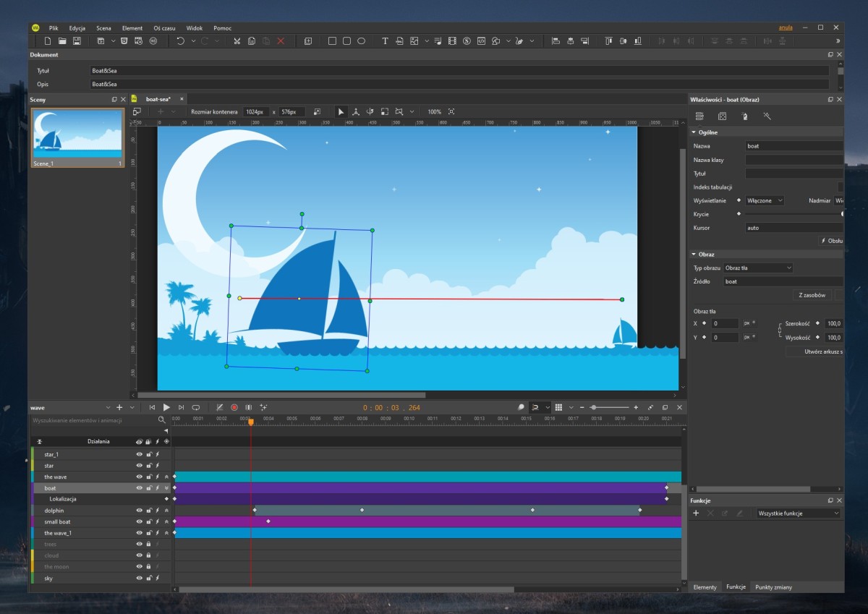
Task: Hide the dolphin layer with eye icon
Action: 140,511
